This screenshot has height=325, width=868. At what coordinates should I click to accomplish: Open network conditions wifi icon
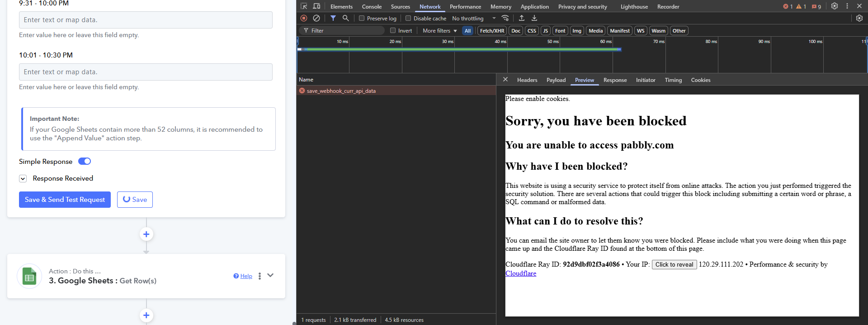click(x=505, y=18)
